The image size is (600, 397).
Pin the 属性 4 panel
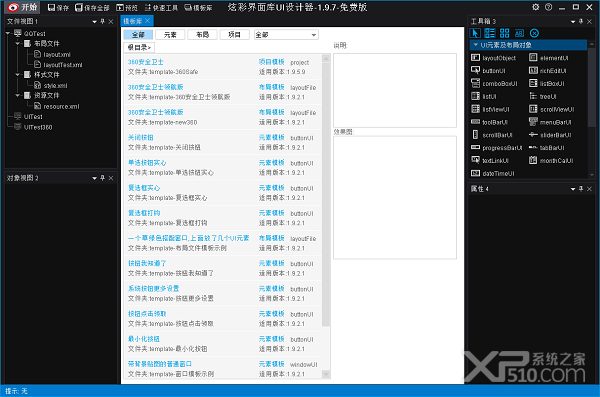coord(581,189)
